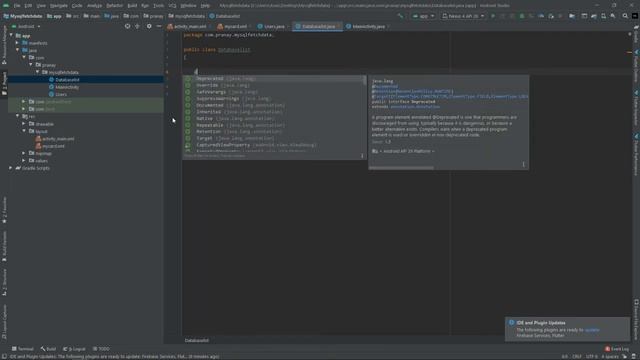Open the Logcat tool window
The image size is (640, 360).
74,349
